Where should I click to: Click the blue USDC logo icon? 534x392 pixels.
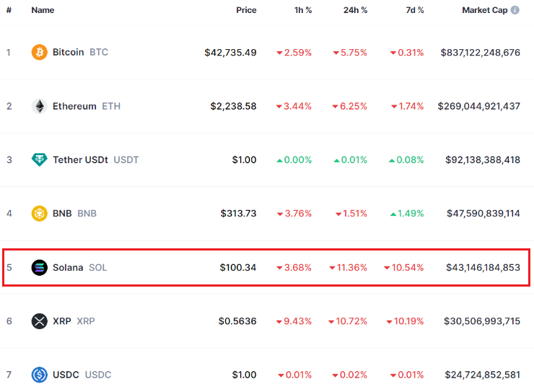(x=40, y=375)
